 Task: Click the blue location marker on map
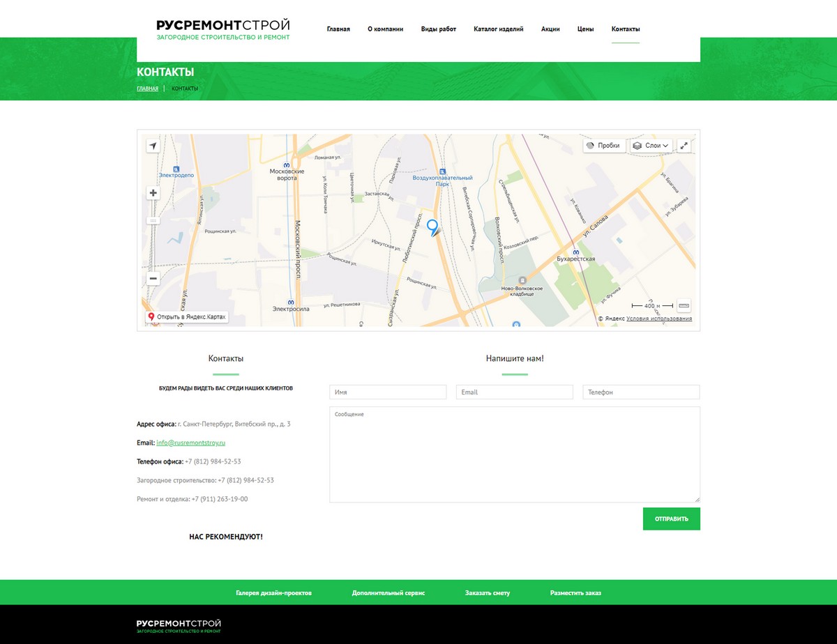432,227
